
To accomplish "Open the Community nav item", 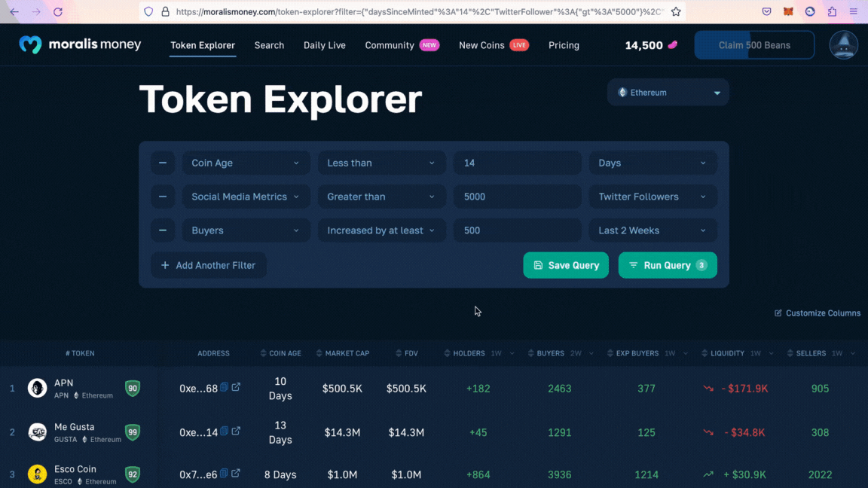I will [402, 45].
